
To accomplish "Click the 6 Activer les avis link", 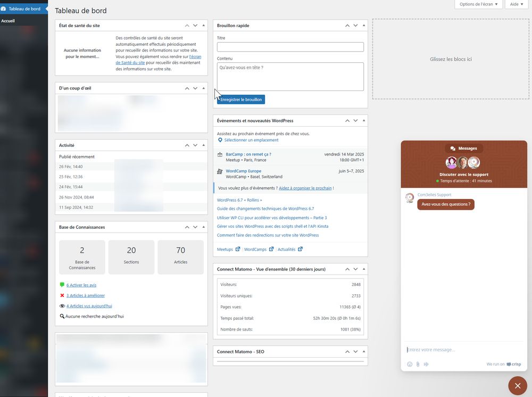I will click(81, 285).
